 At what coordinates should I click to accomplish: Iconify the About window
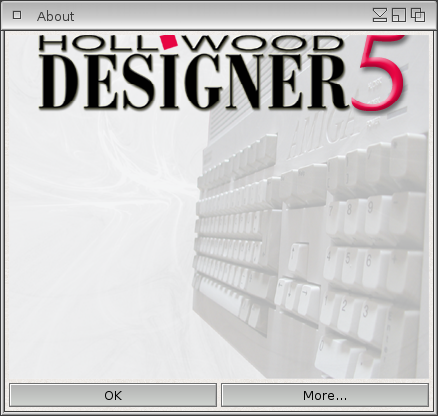tap(380, 16)
